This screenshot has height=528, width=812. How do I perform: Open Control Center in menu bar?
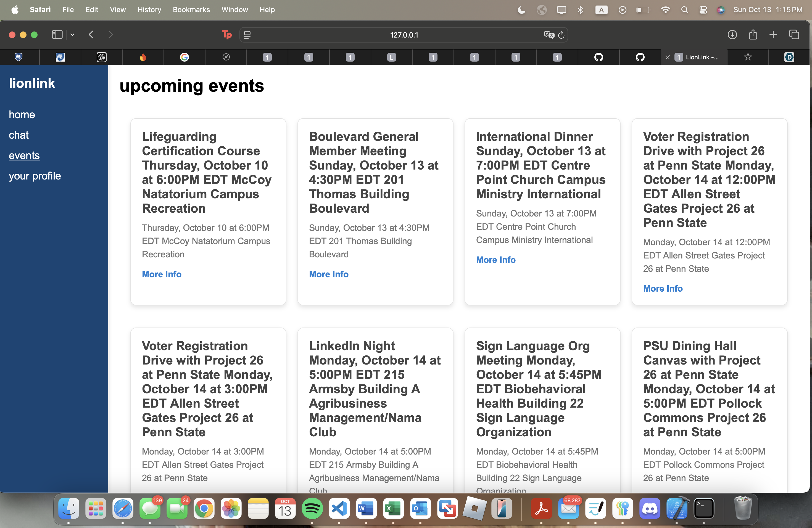coord(703,10)
